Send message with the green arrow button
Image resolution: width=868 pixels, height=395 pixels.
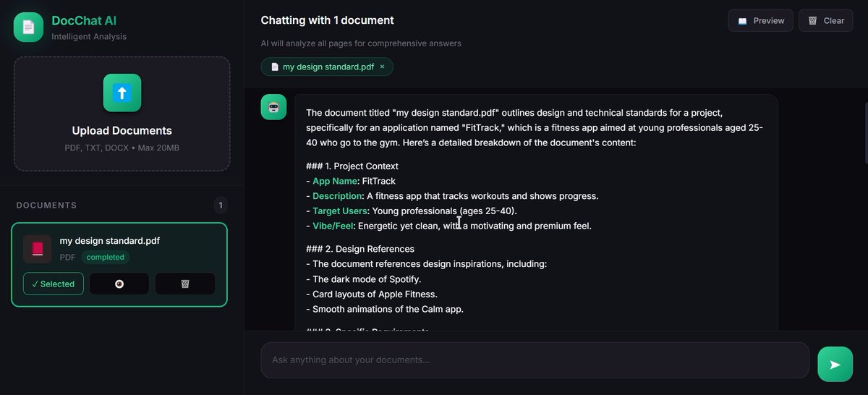(835, 364)
